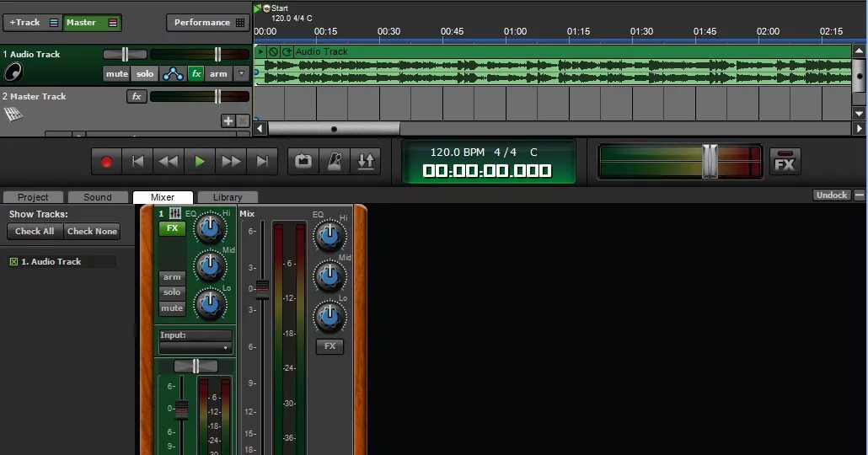Click the Mix channel volume fader
Screen dimensions: 868x455
coord(262,289)
